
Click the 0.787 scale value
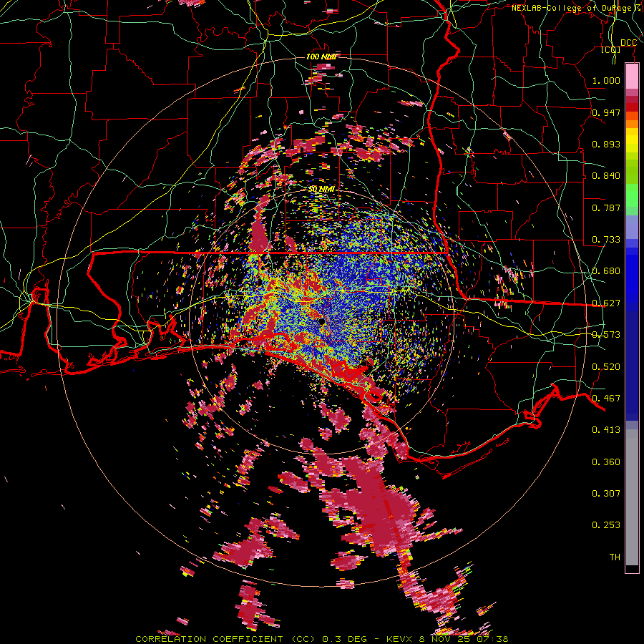coord(606,208)
